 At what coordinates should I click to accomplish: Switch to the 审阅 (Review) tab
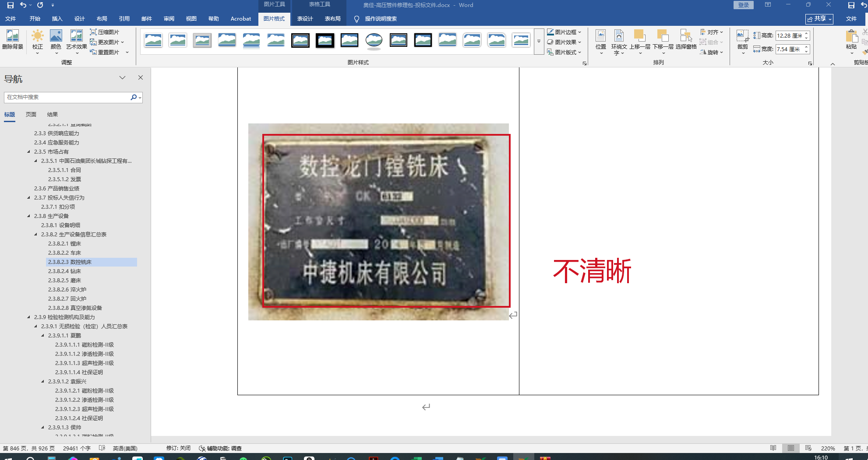pos(169,19)
